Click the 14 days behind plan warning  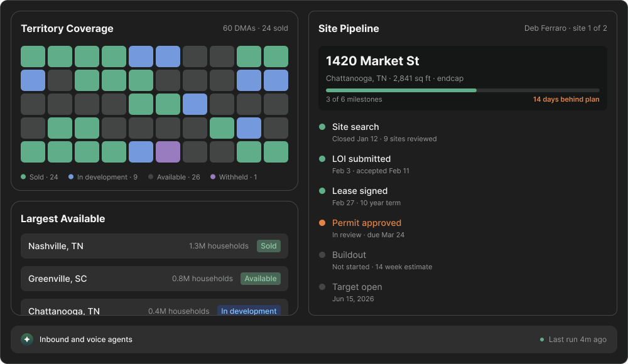(x=566, y=99)
